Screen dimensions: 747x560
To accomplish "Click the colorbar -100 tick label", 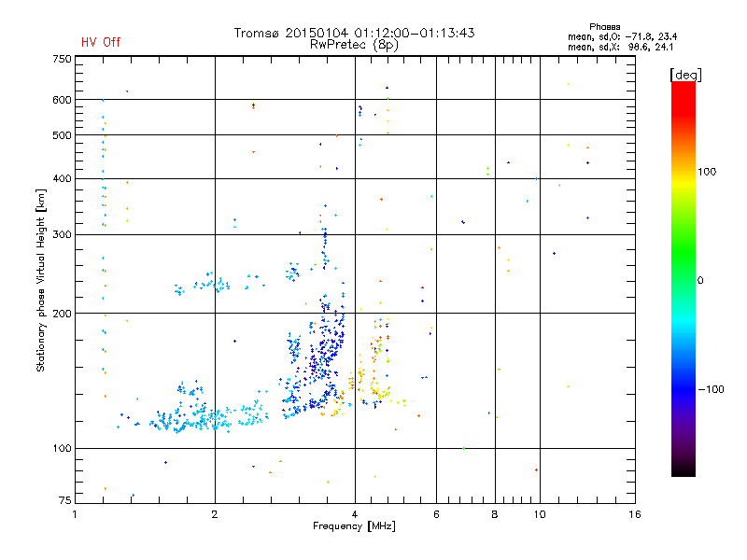I will click(711, 389).
